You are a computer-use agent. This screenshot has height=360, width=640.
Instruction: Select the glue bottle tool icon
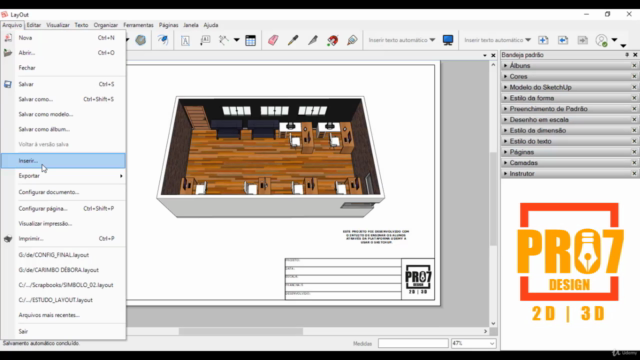352,40
